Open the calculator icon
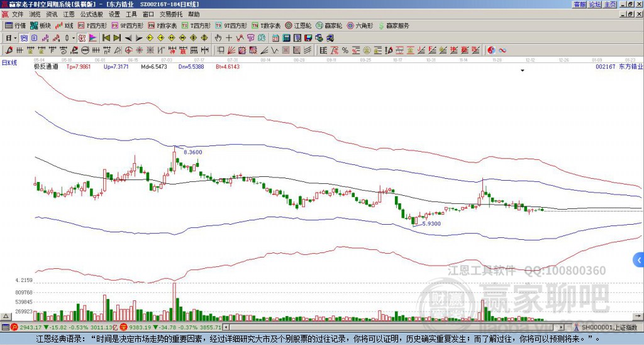The height and width of the screenshot is (345, 644). 287,38
